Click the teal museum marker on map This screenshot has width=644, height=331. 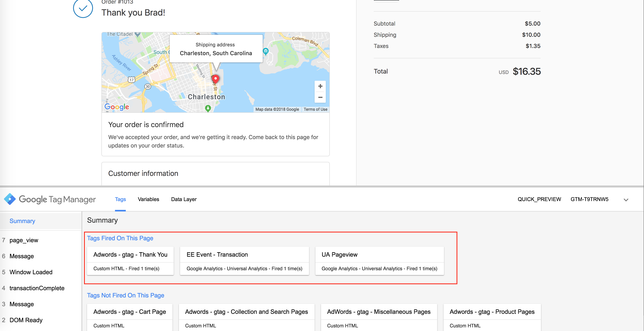pos(266,51)
